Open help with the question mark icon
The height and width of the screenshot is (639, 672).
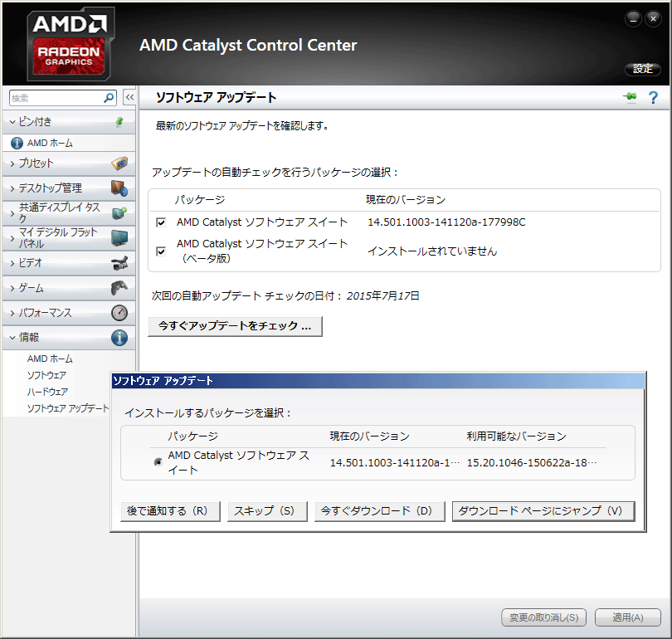653,97
